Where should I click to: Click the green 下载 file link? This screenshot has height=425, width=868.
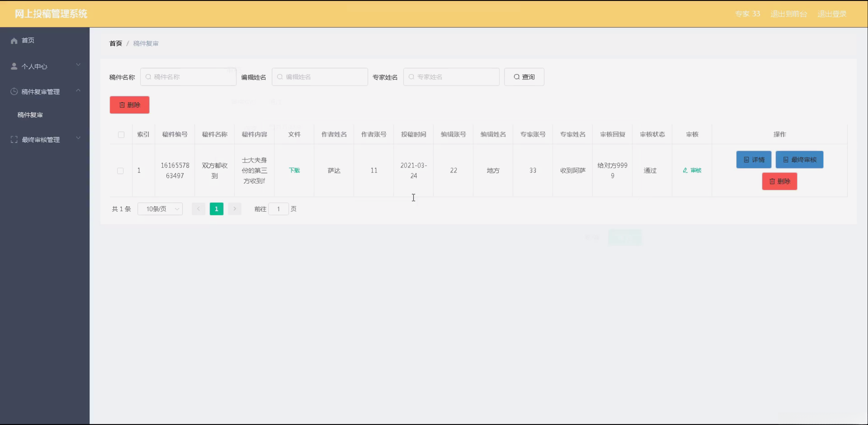(x=294, y=170)
